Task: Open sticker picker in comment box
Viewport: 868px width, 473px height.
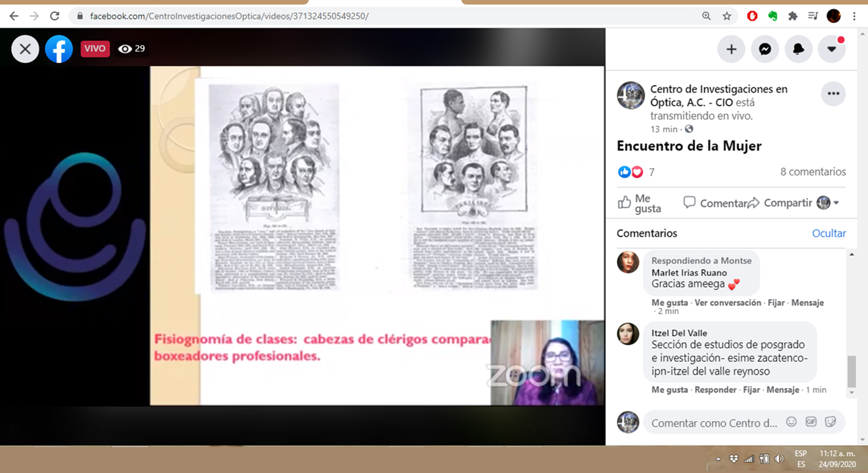Action: (830, 422)
